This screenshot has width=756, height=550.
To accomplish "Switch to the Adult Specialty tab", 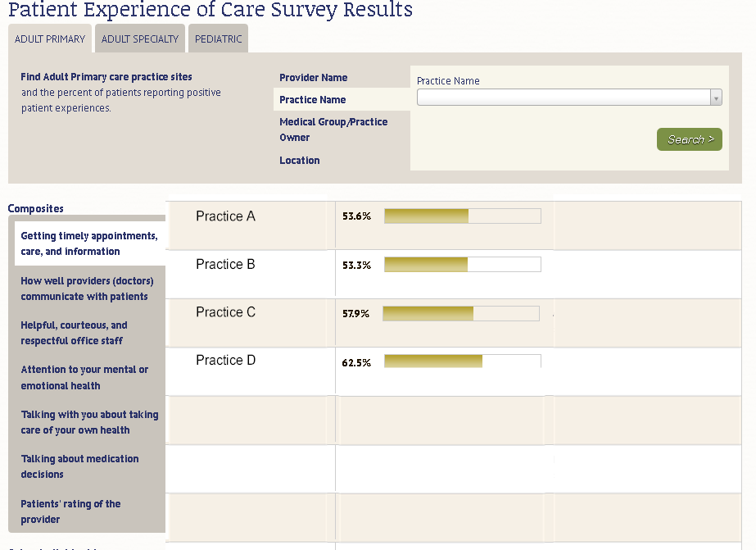I will pyautogui.click(x=140, y=39).
